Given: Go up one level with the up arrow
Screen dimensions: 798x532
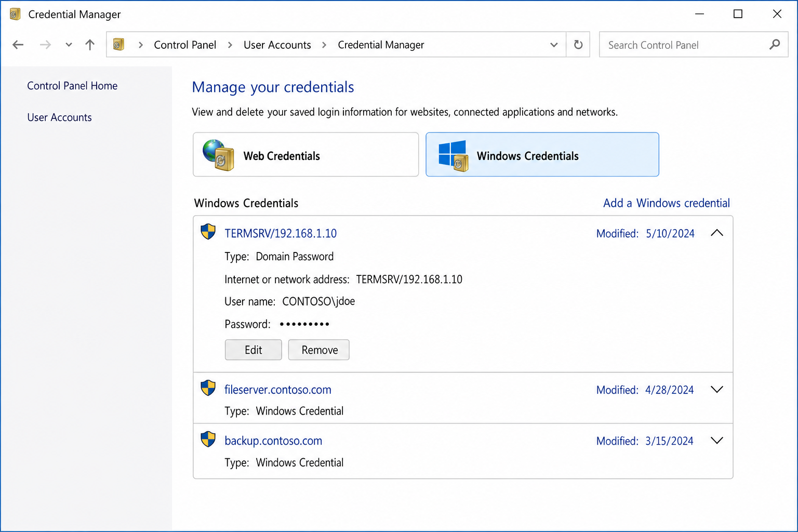Looking at the screenshot, I should click(90, 45).
